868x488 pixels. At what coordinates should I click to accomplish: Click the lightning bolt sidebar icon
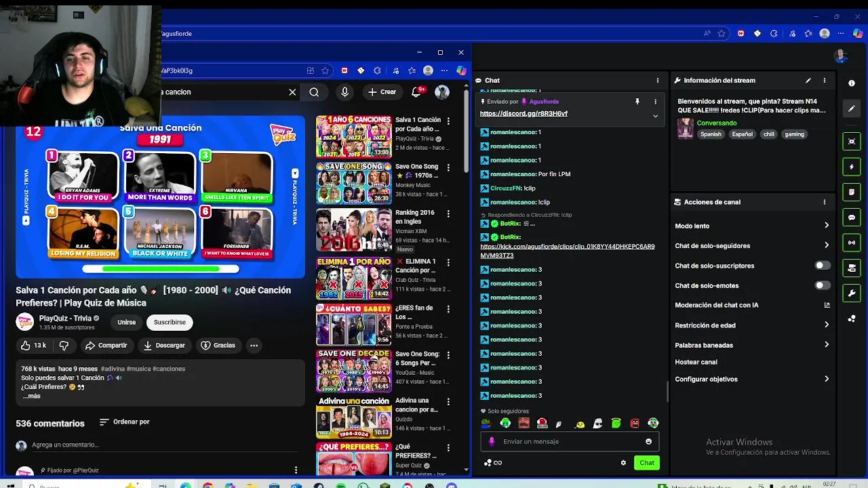[x=852, y=167]
